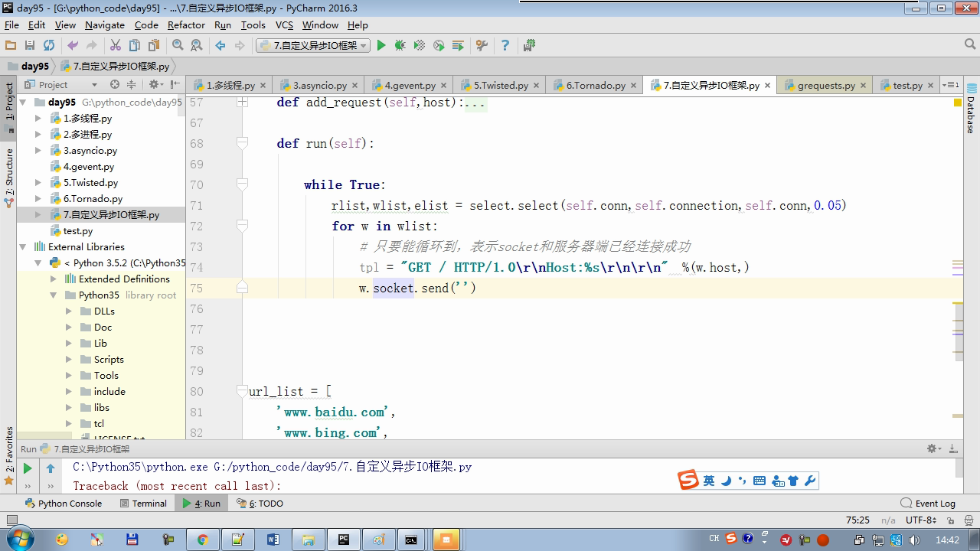Expand the Lib folder in project tree
The image size is (980, 551).
click(x=69, y=344)
